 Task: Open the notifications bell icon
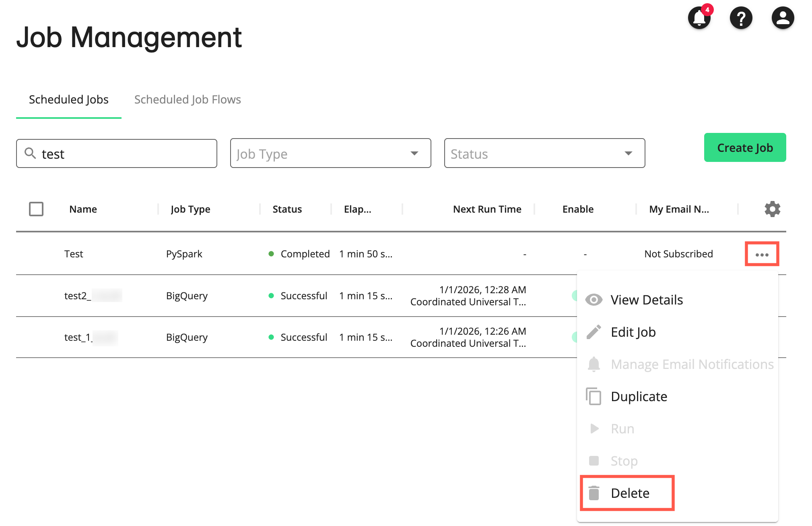coord(699,18)
